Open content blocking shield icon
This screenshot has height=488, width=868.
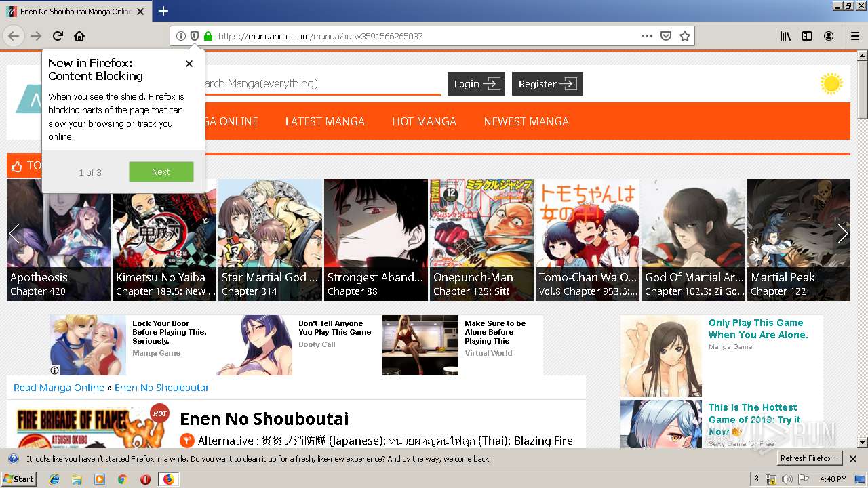pyautogui.click(x=194, y=36)
